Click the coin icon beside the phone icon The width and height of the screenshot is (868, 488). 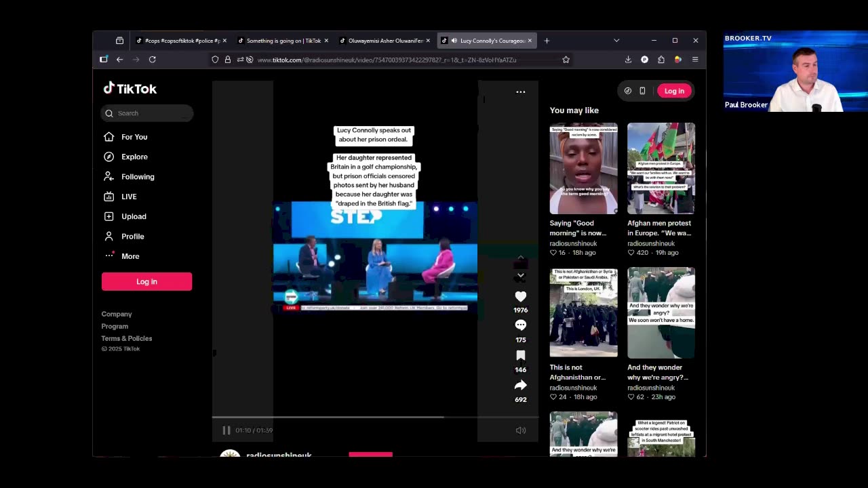[x=628, y=91]
